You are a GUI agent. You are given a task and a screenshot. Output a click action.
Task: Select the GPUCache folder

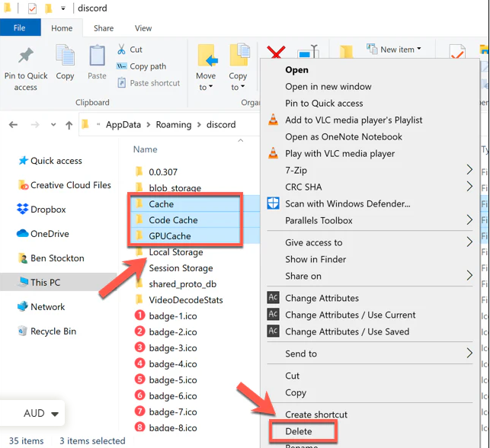163,236
